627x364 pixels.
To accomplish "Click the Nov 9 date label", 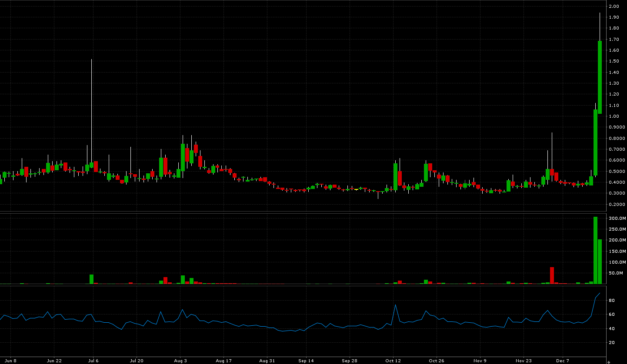I will [480, 361].
